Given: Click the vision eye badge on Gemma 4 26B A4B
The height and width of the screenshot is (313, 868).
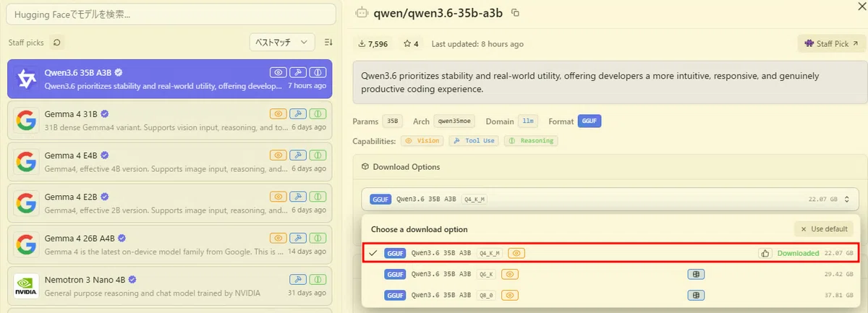Looking at the screenshot, I should click(278, 237).
